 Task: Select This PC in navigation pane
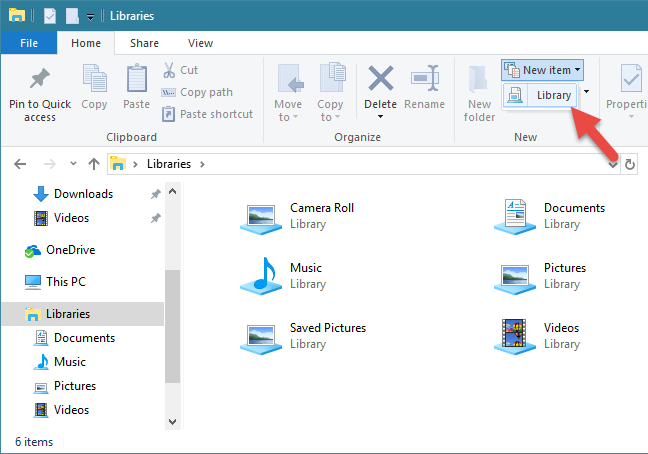[x=55, y=282]
